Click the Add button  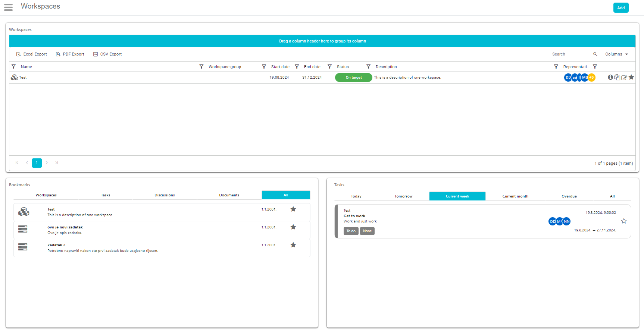pos(621,8)
